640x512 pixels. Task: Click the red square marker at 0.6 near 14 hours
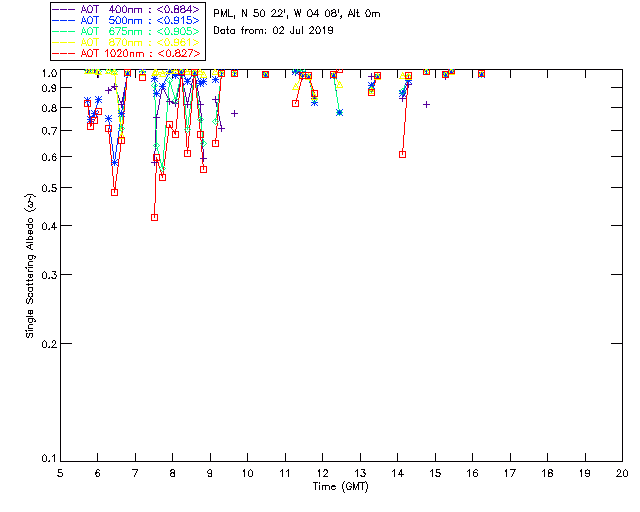pyautogui.click(x=402, y=154)
